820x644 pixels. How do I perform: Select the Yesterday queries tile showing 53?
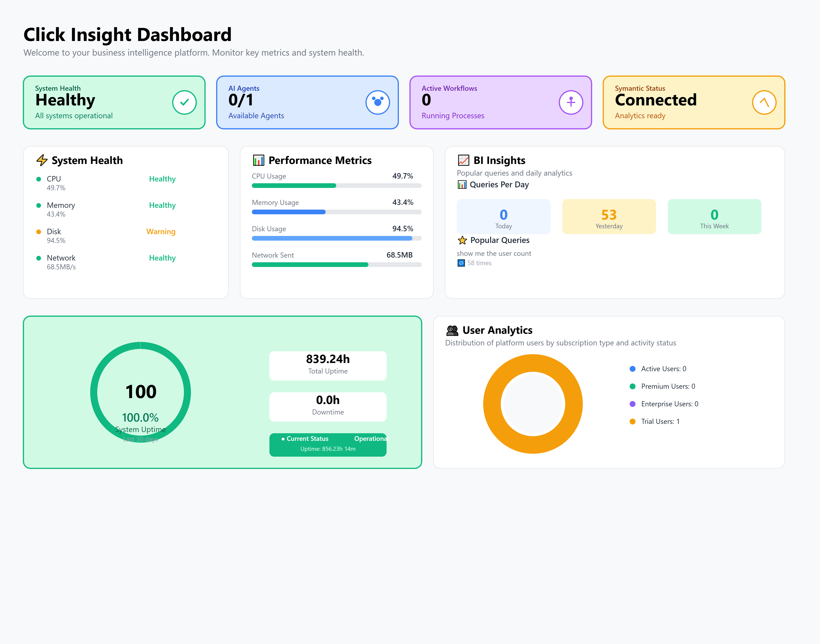click(609, 216)
